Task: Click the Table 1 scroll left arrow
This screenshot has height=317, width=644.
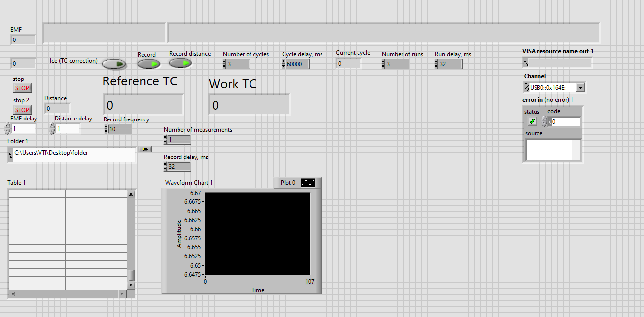Action: pyautogui.click(x=13, y=294)
